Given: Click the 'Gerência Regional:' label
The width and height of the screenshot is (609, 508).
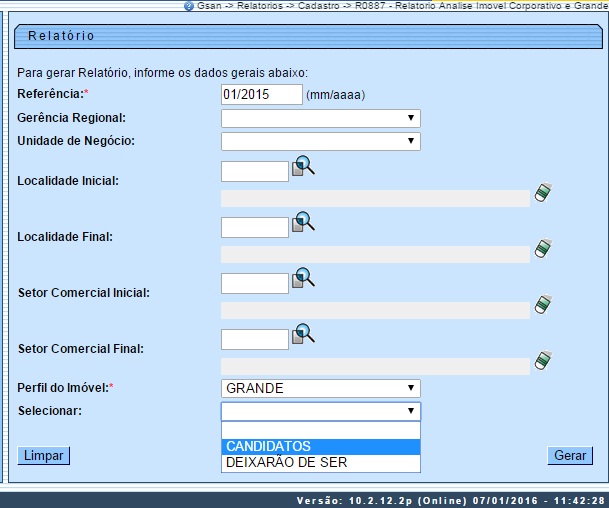Looking at the screenshot, I should pyautogui.click(x=71, y=118).
